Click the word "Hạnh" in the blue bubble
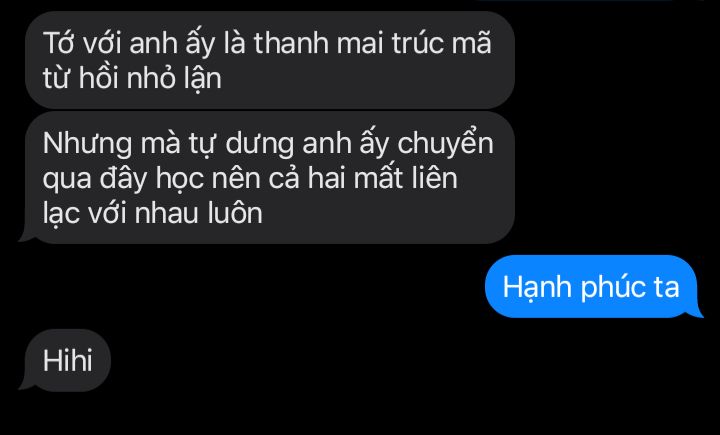The image size is (720, 435). tap(538, 288)
